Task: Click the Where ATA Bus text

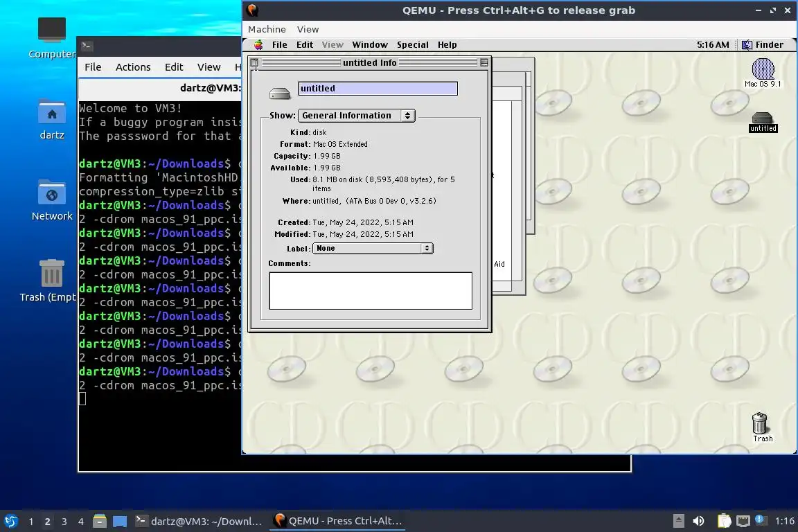Action: (x=374, y=201)
